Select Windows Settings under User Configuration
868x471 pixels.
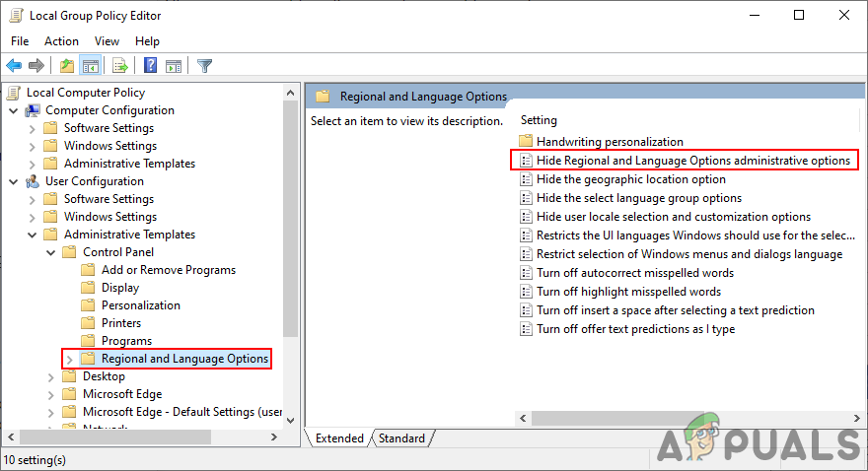pyautogui.click(x=110, y=217)
